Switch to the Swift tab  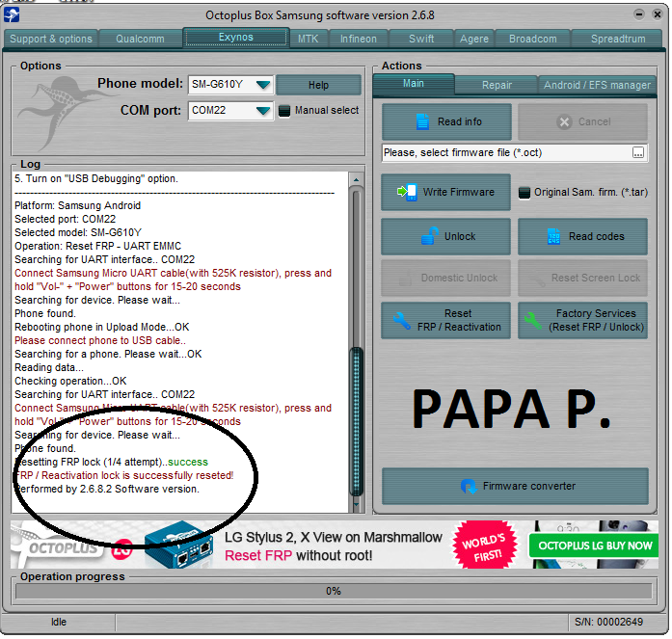tap(421, 39)
